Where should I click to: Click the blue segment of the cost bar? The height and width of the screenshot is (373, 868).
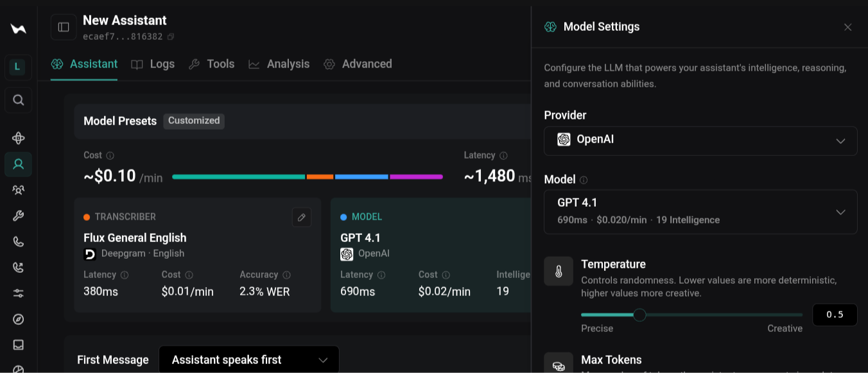[x=361, y=177]
